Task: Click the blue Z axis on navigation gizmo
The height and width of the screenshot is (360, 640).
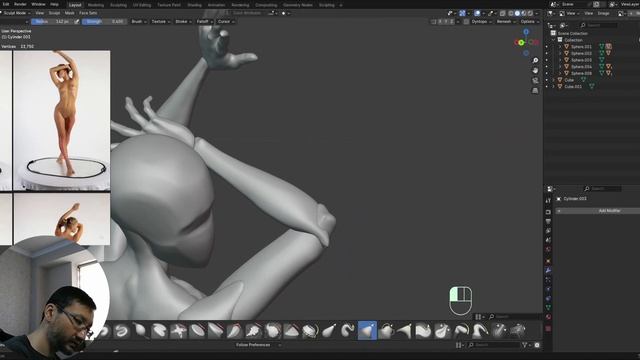Action: (x=526, y=32)
